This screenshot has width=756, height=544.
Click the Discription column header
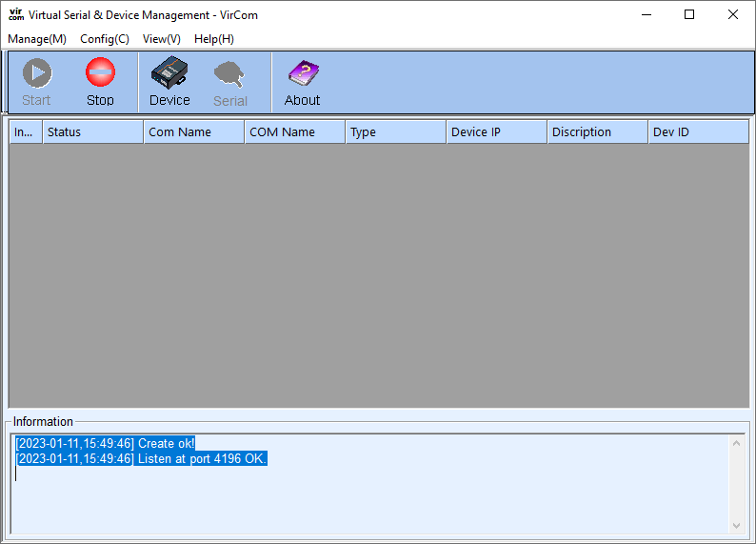[598, 132]
